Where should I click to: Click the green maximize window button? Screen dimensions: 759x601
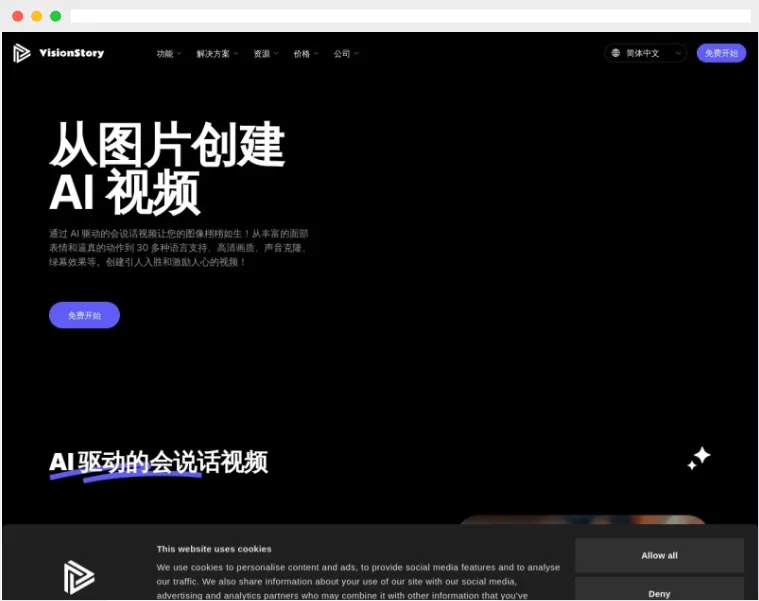click(55, 16)
